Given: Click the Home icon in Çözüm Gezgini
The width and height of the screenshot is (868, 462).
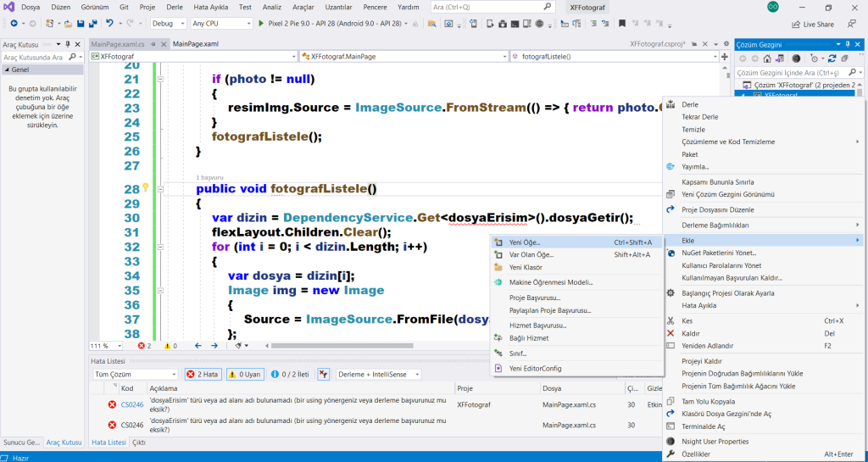Looking at the screenshot, I should [767, 58].
